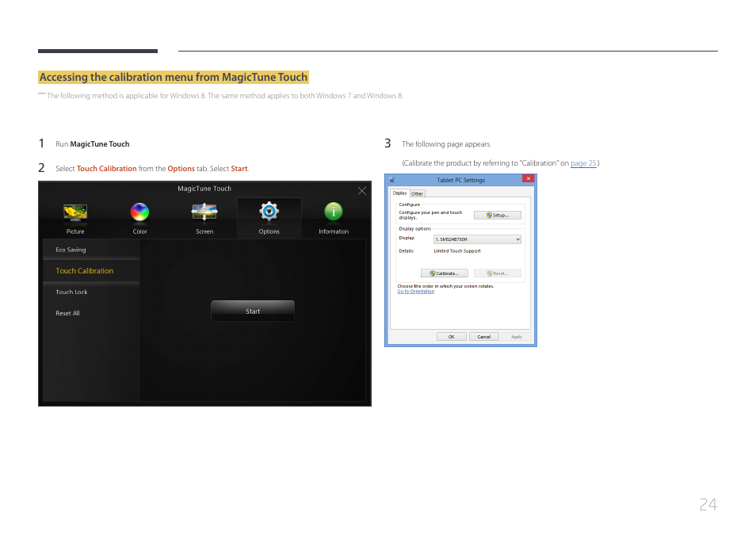Follow the page 25 link

(583, 163)
